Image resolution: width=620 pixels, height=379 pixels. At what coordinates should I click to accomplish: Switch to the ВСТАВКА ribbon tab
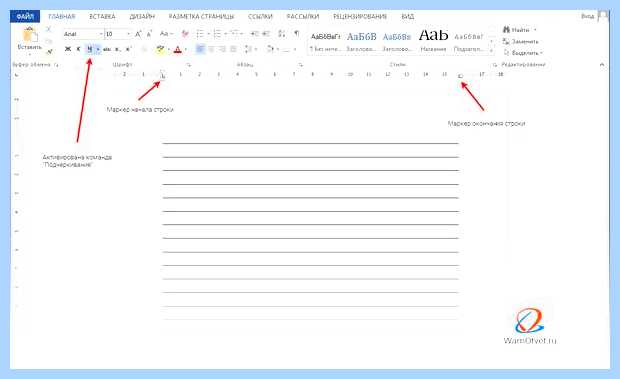point(102,17)
